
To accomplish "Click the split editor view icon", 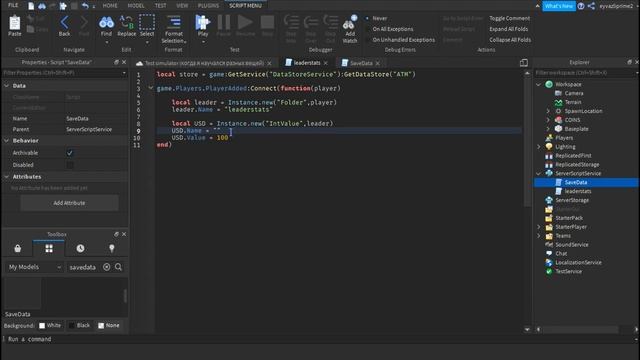I will coord(524,62).
